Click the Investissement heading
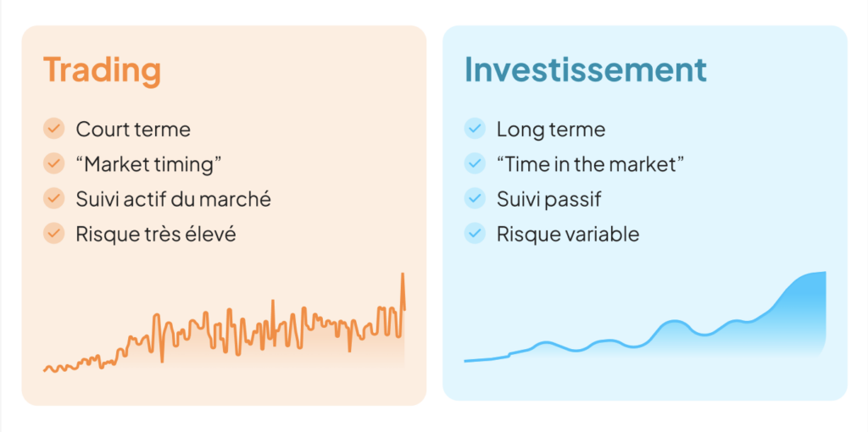 click(585, 69)
